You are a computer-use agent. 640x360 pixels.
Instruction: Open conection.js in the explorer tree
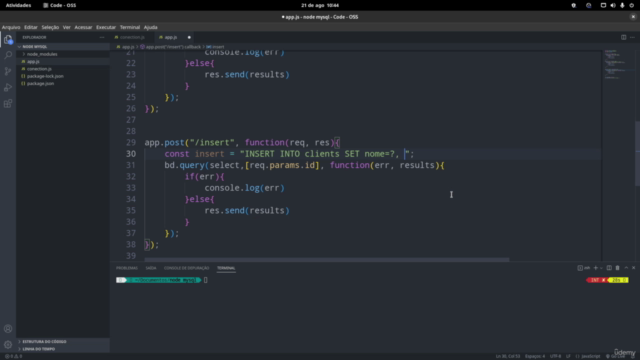point(63,69)
